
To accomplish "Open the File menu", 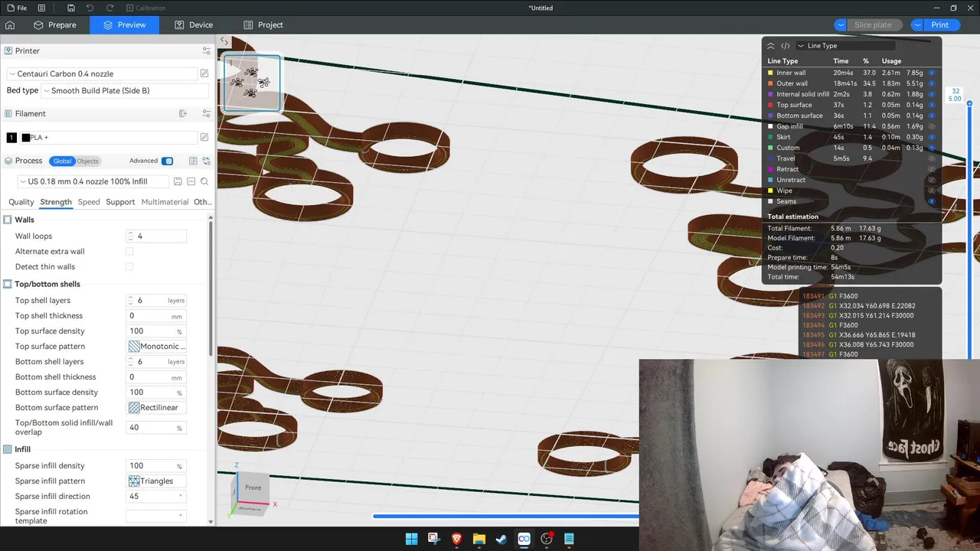I will (16, 8).
